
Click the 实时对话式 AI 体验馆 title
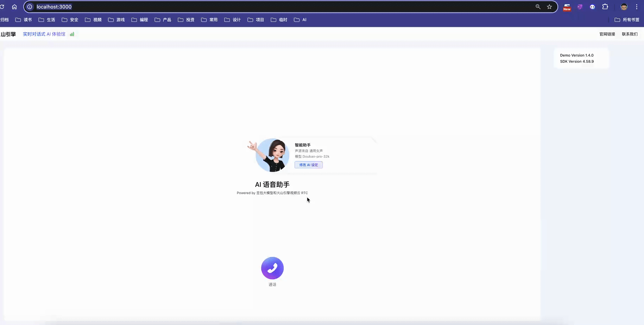pos(44,34)
